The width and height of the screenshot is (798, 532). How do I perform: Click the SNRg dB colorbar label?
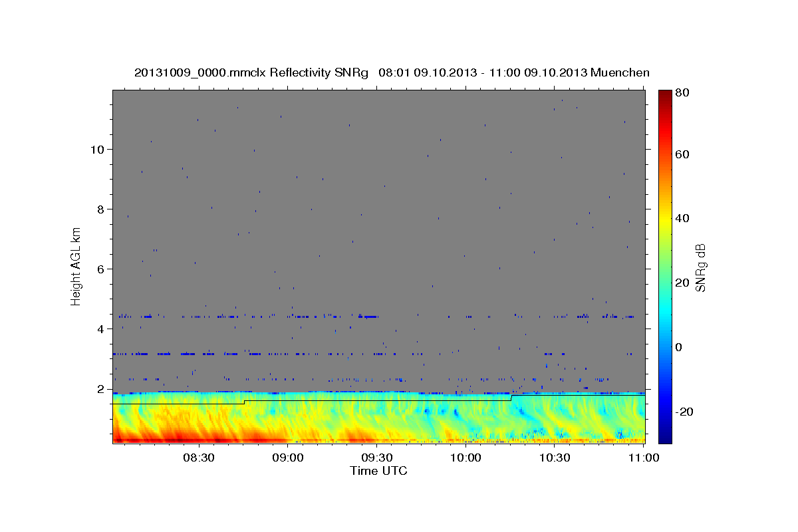tap(700, 267)
